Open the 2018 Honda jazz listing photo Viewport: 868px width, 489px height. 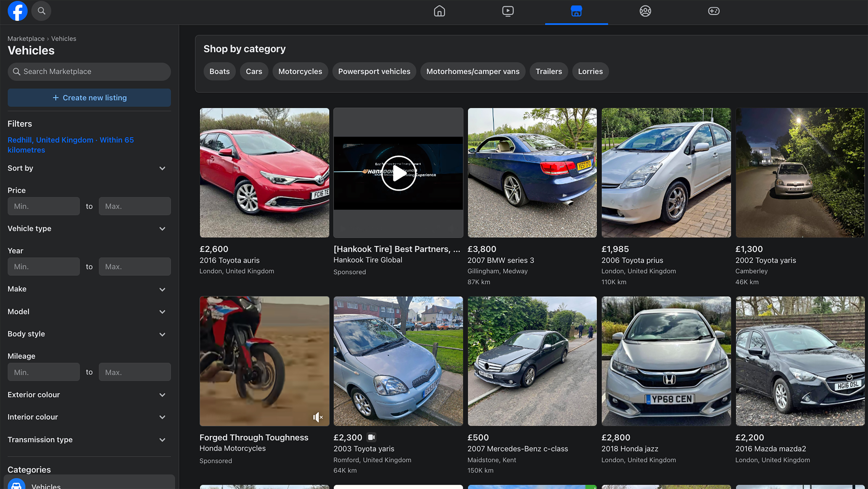point(666,361)
